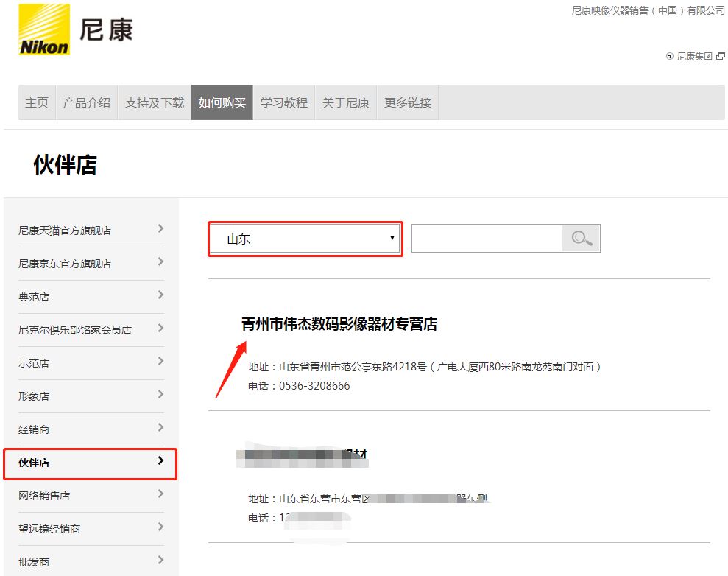Go to 产品介绍 in navigation bar
728x576 pixels.
pos(87,102)
